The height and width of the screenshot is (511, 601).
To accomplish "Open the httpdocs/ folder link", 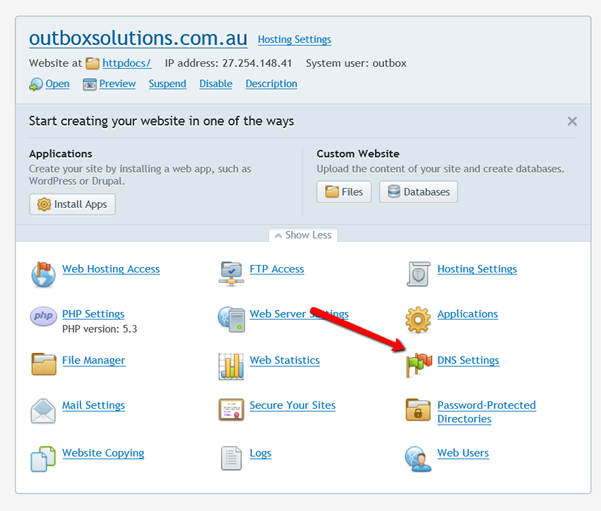I will (126, 63).
